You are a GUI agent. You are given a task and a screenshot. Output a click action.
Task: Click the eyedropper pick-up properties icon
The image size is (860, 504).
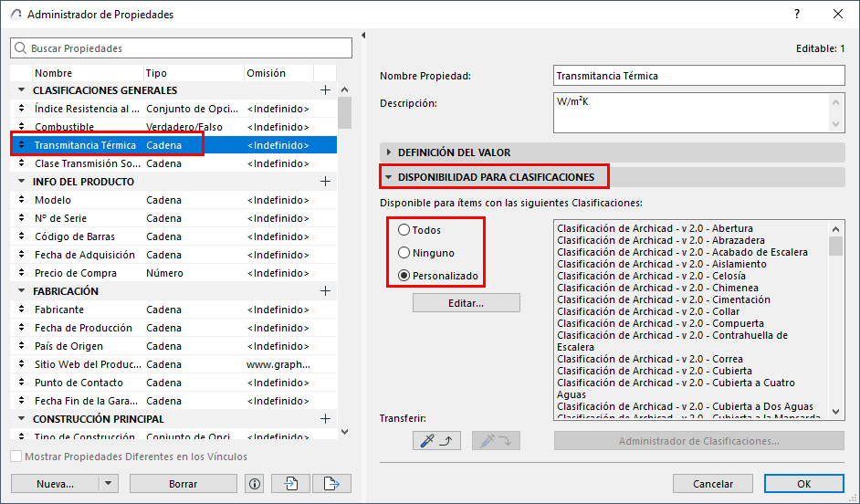(x=436, y=440)
